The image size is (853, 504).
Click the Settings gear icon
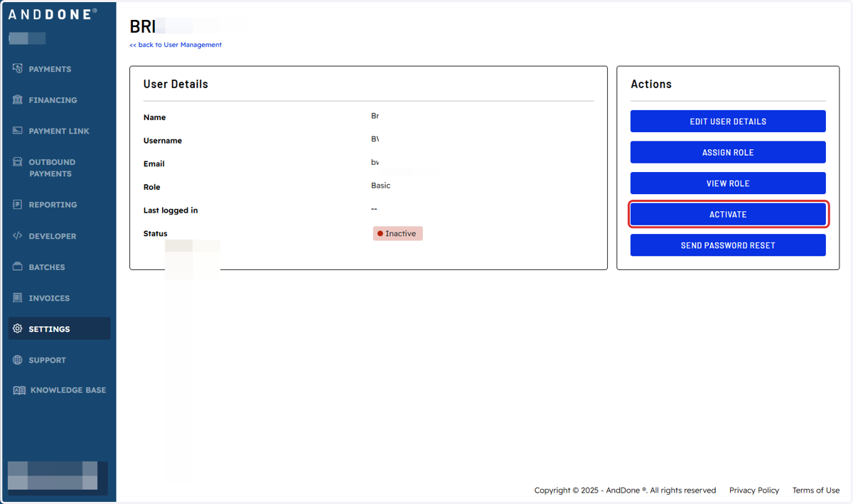pos(18,329)
